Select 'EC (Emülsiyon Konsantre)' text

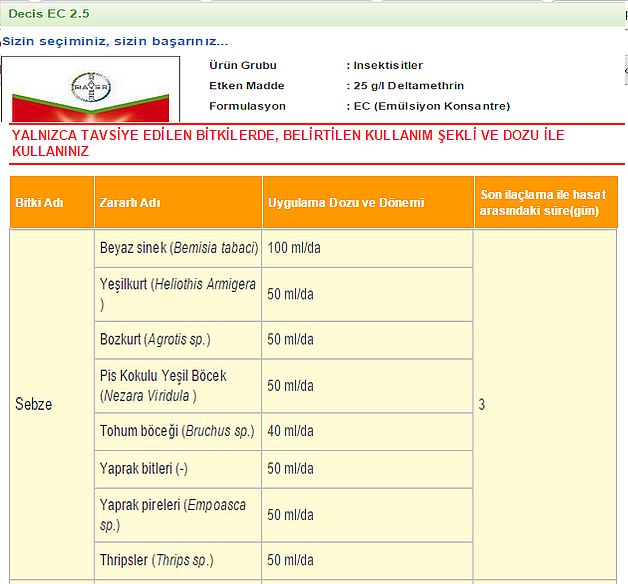432,106
